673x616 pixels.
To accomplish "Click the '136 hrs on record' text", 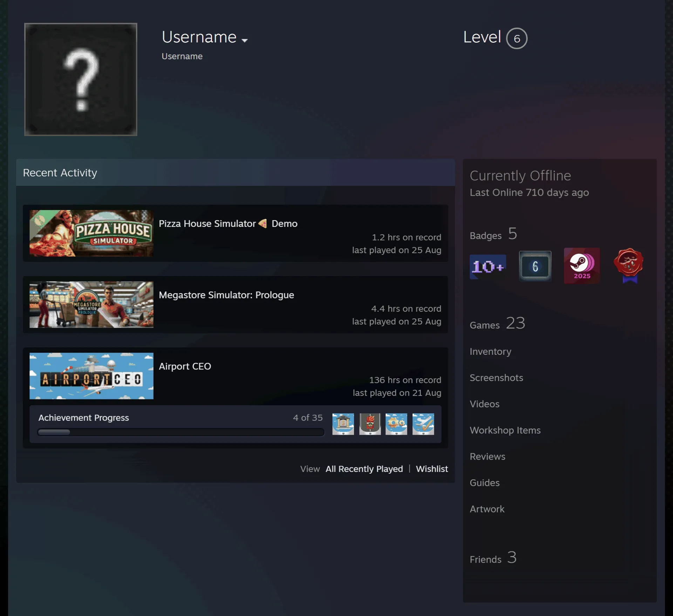I will [405, 380].
